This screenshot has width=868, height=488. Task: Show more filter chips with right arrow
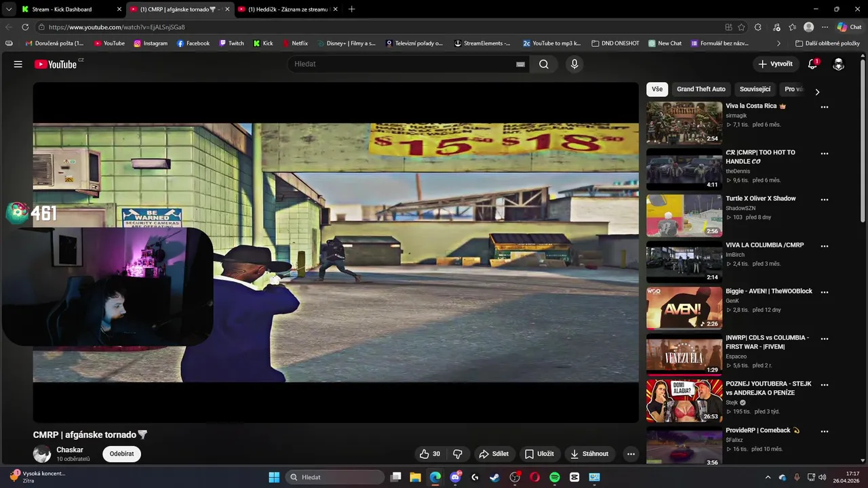click(817, 92)
